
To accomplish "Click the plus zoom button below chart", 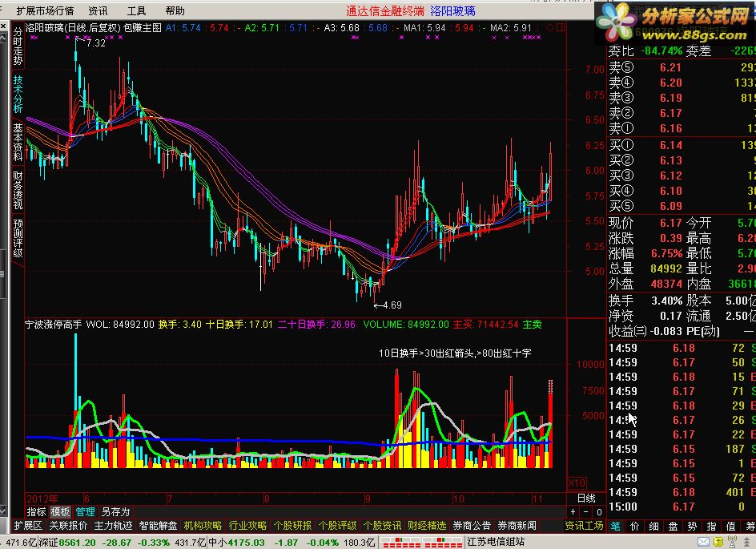I will 573,512.
